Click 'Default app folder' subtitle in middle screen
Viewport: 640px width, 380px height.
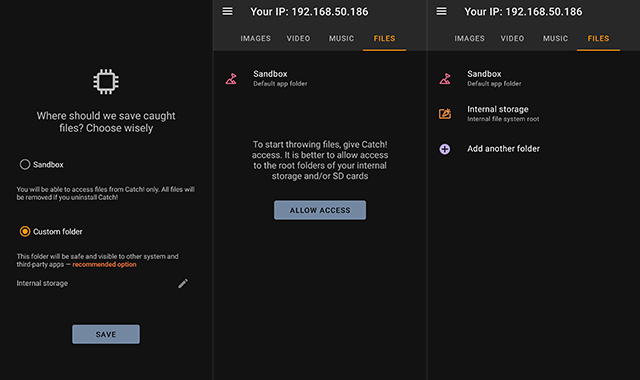click(280, 84)
